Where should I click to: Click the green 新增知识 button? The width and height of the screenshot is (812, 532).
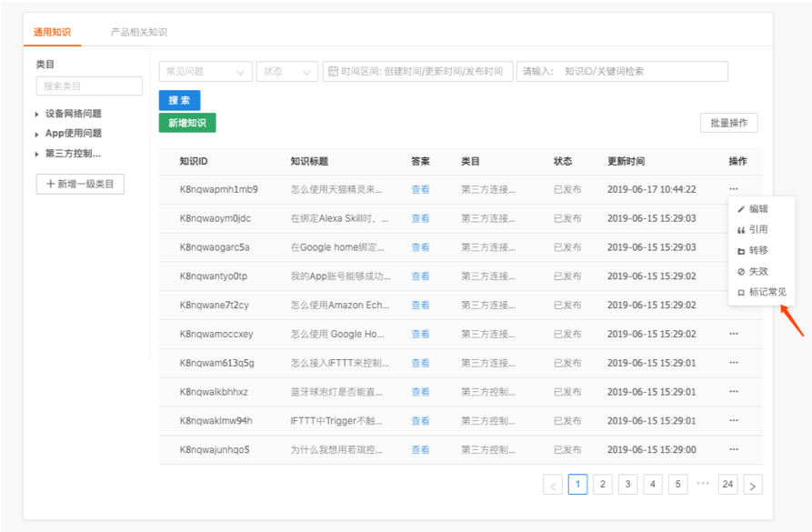187,123
